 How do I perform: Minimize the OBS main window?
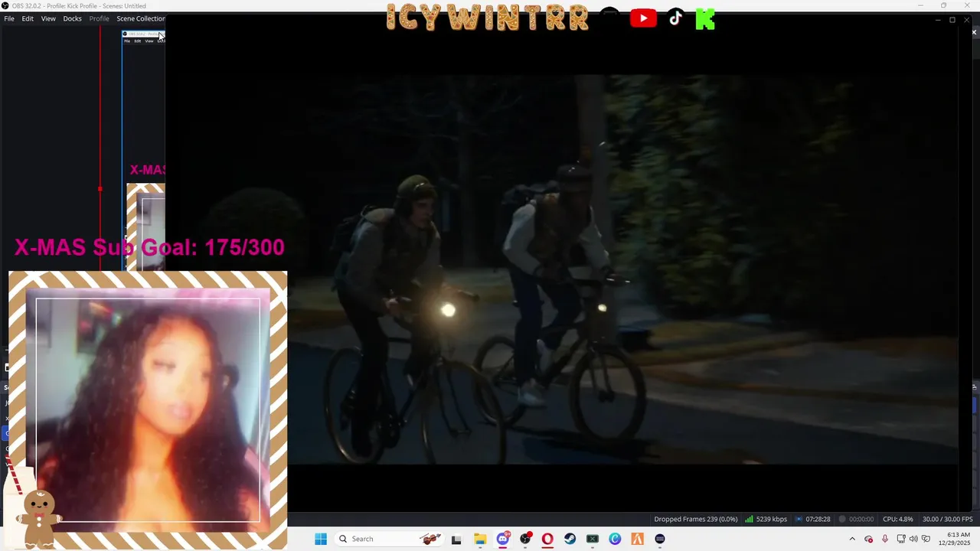(x=921, y=5)
